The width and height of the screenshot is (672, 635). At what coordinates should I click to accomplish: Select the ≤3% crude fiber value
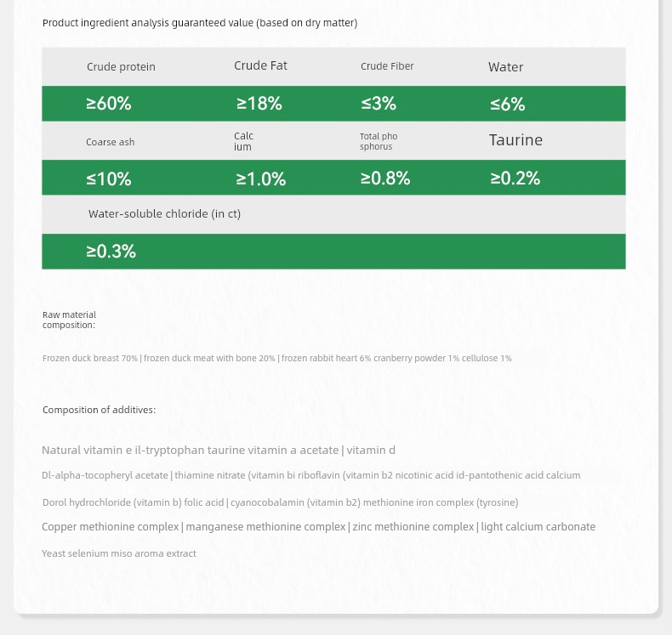click(x=379, y=104)
